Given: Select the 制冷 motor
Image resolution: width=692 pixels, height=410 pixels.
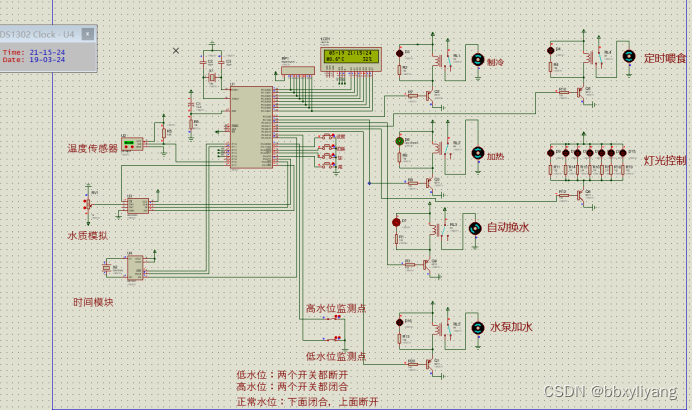Looking at the screenshot, I should click(x=478, y=60).
